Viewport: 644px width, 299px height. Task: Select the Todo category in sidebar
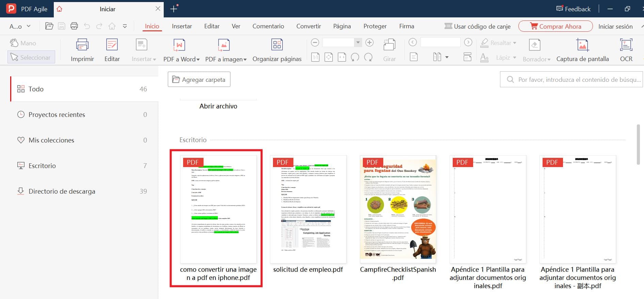[x=84, y=89]
